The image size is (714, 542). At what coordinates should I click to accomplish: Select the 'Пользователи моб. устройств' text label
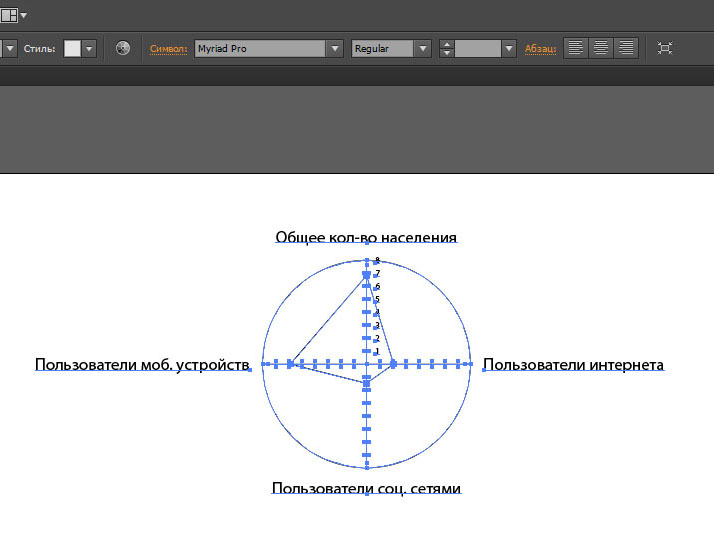(141, 365)
